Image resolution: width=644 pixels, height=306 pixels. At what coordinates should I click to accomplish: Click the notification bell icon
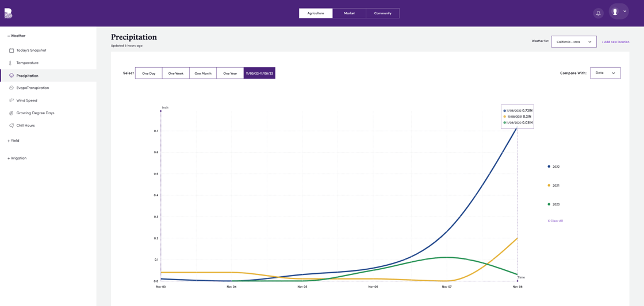[x=598, y=13]
